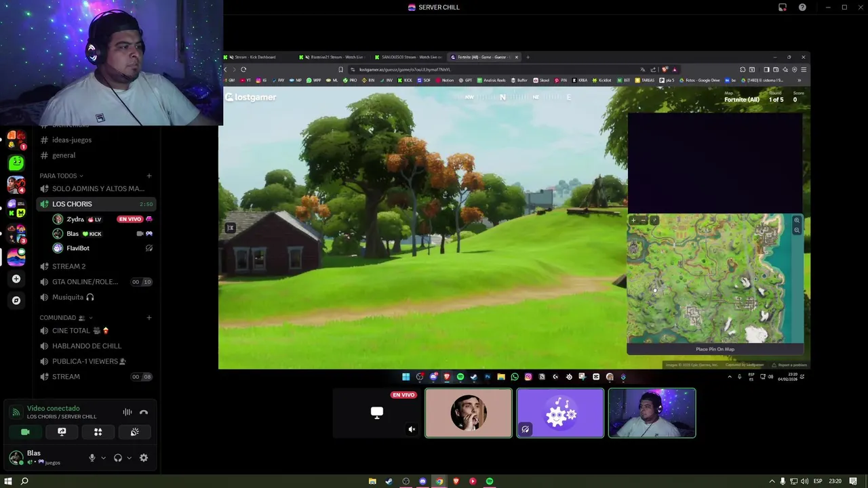
Task: Open microphone input options arrow
Action: click(x=103, y=457)
